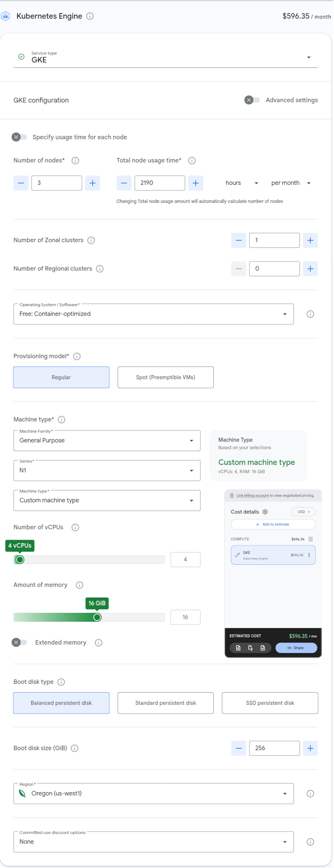Open the hours unit dropdown
The height and width of the screenshot is (868, 334).
click(241, 183)
